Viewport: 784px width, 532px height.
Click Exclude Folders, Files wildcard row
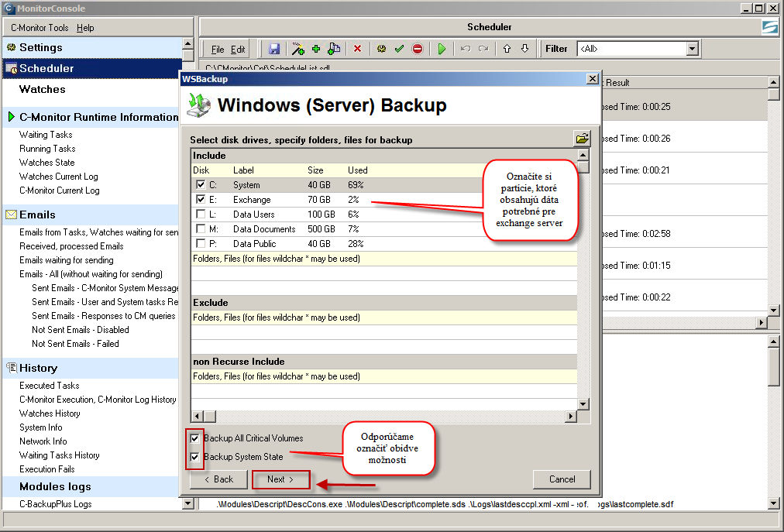point(384,317)
